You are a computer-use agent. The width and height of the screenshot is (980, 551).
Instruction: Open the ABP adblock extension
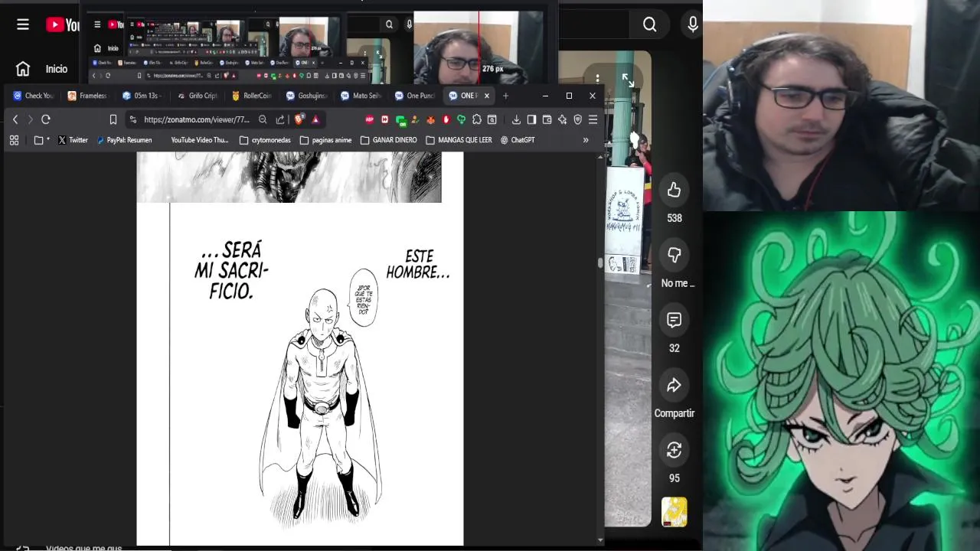pyautogui.click(x=370, y=119)
